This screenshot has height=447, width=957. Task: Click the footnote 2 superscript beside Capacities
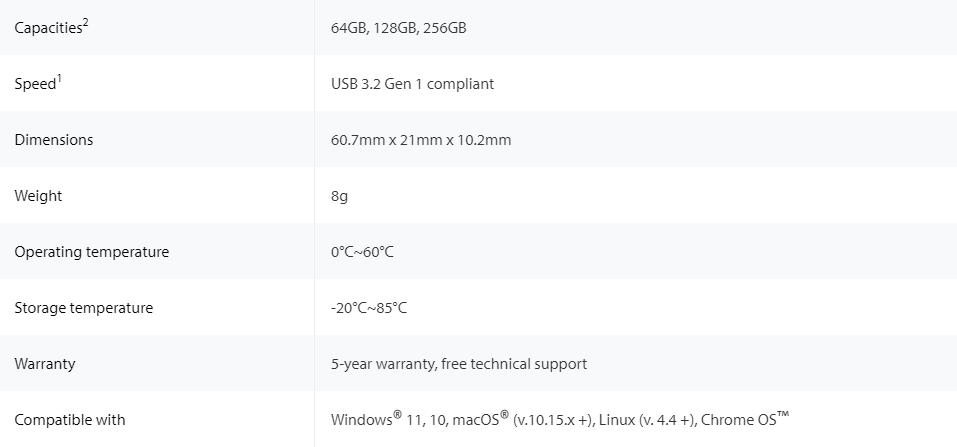(x=85, y=23)
